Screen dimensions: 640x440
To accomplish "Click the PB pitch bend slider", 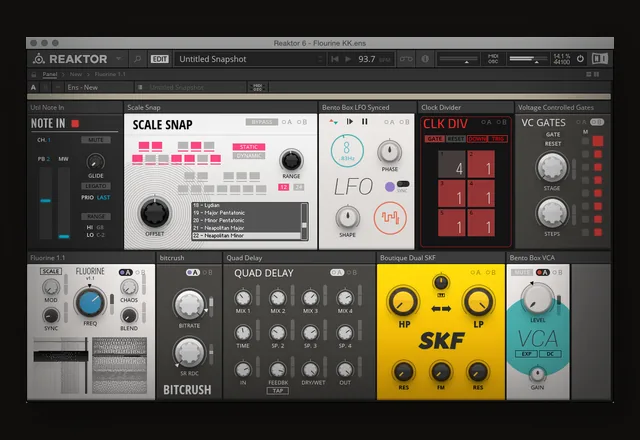I will [x=45, y=202].
